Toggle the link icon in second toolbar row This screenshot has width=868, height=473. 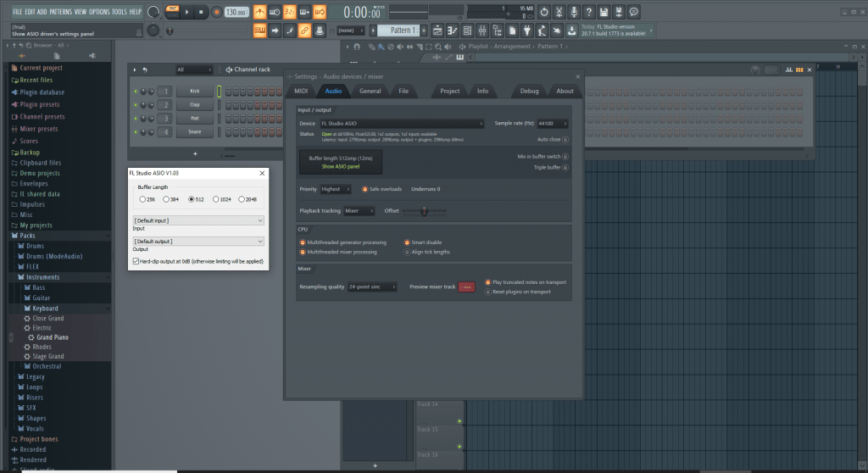[304, 31]
